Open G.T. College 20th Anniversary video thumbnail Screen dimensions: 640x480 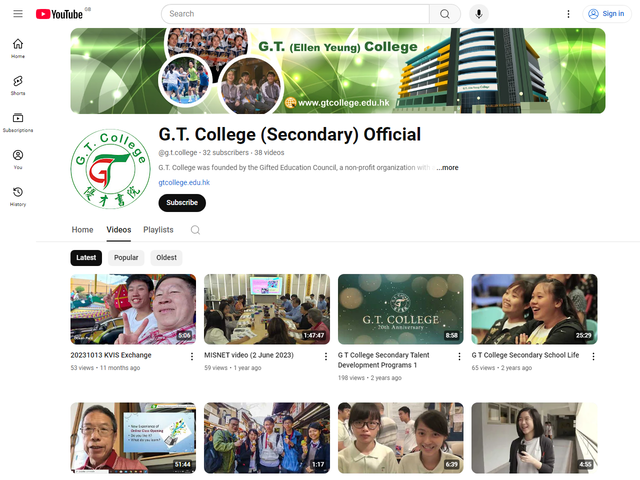click(400, 309)
